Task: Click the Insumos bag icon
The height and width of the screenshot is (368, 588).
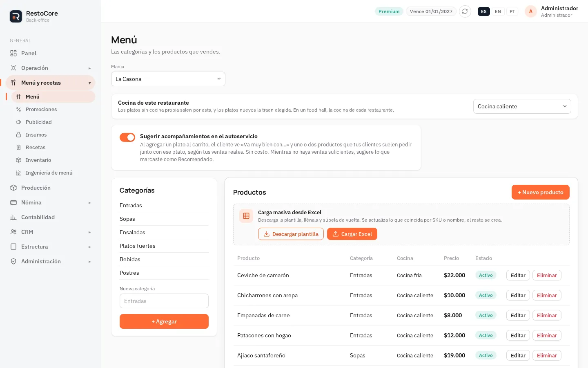Action: point(18,135)
